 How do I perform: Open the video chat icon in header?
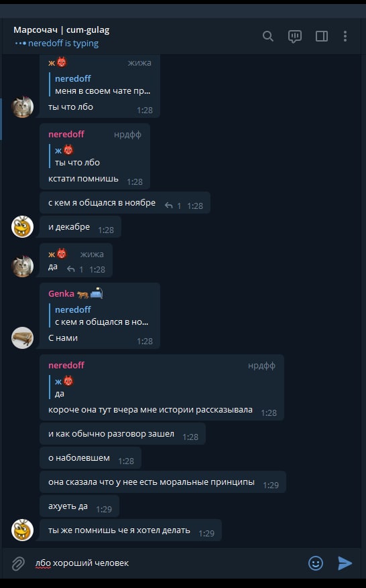tap(295, 36)
